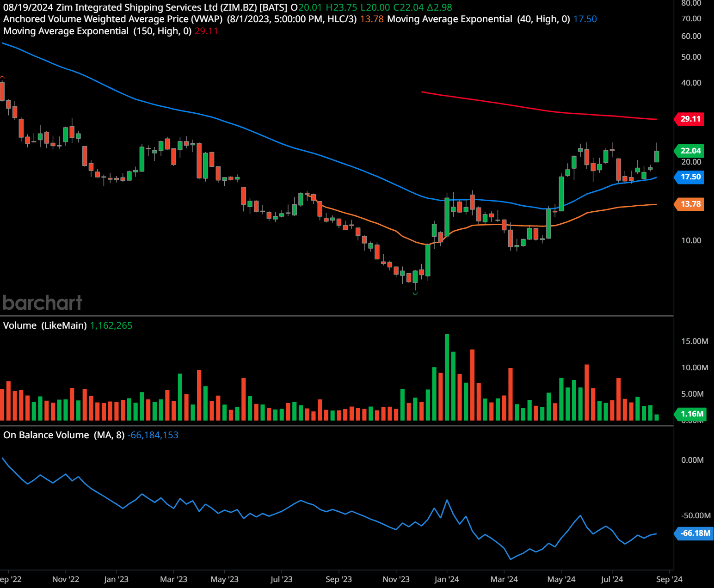
Task: Click the close value C22.04 in header
Action: pos(408,7)
